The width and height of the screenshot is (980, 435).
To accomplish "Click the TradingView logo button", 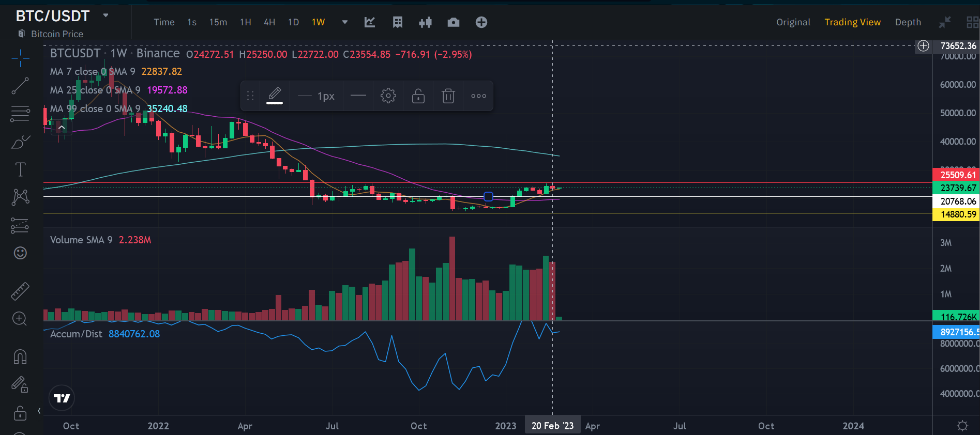I will (x=62, y=398).
